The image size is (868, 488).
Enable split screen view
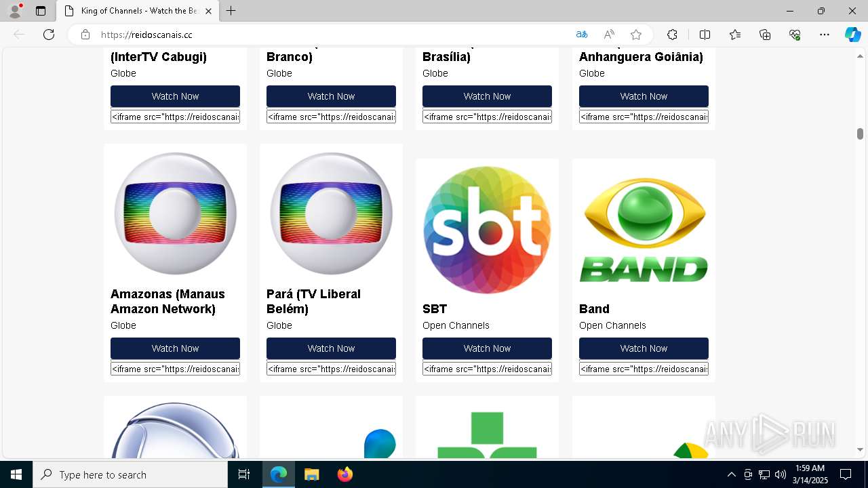[x=705, y=35]
